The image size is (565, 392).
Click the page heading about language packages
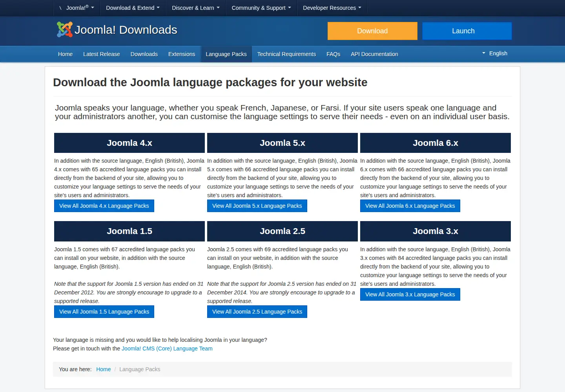tap(210, 82)
